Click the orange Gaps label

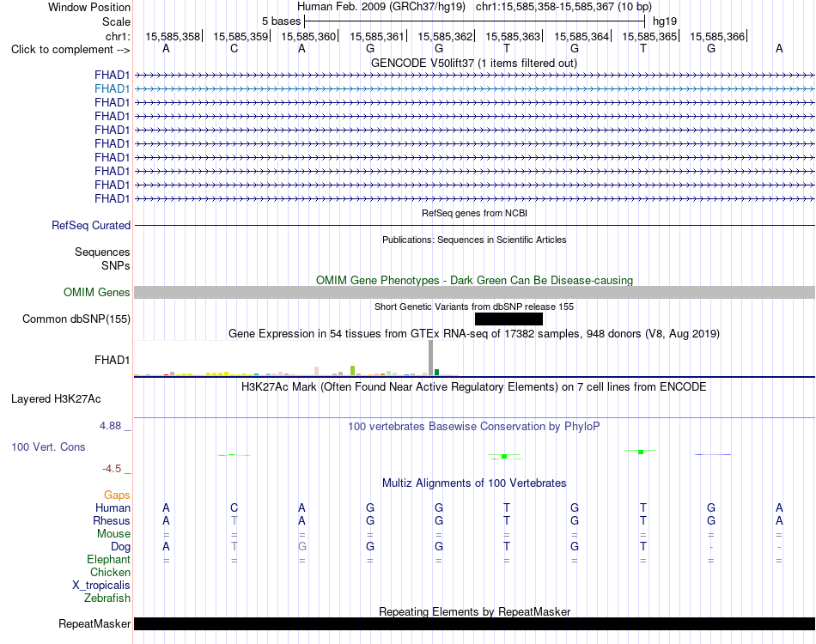[x=117, y=495]
